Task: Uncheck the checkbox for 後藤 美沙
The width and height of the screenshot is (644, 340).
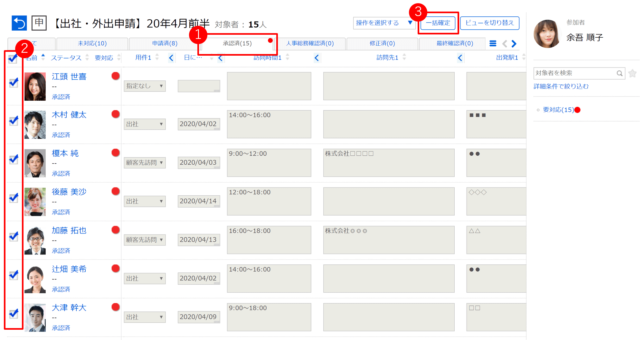Action: pyautogui.click(x=14, y=198)
